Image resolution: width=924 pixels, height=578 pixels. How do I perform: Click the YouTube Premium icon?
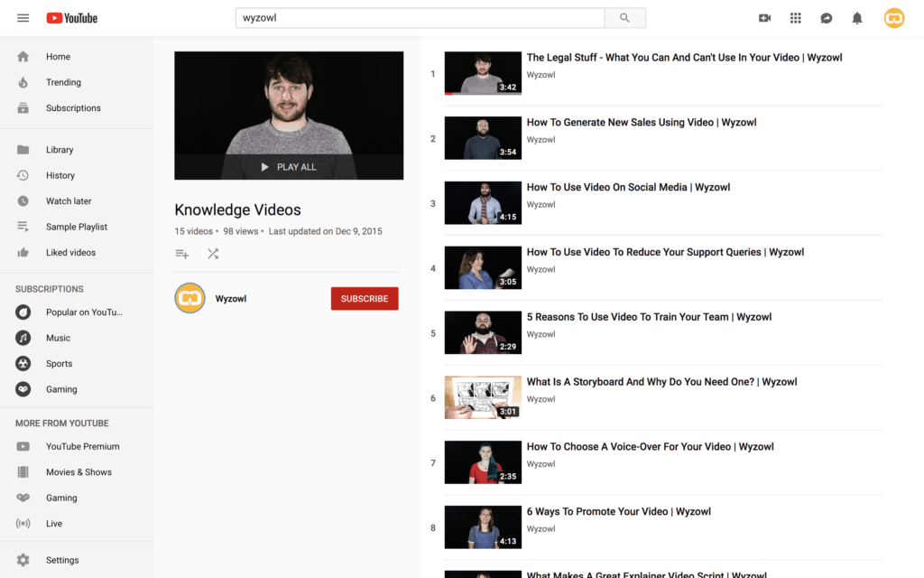pos(23,446)
